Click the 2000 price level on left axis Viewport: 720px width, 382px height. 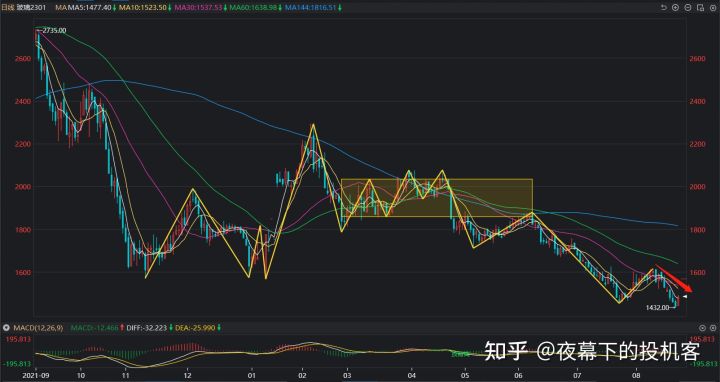click(22, 187)
